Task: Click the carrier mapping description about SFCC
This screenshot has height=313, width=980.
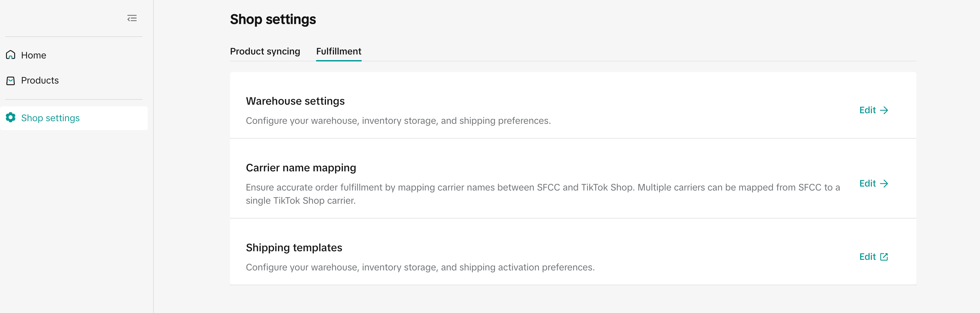Action: 542,187
